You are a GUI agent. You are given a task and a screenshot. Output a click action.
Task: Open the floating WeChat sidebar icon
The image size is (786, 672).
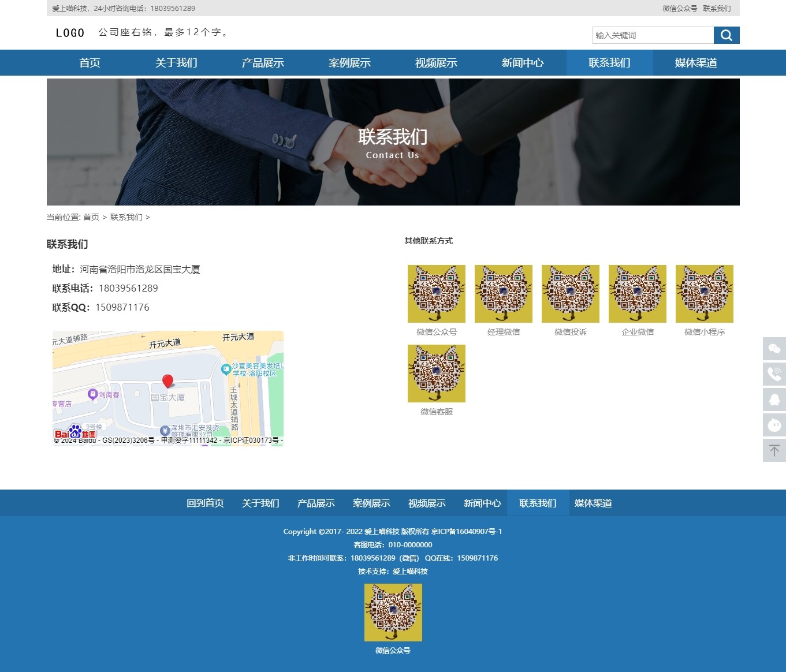(774, 349)
